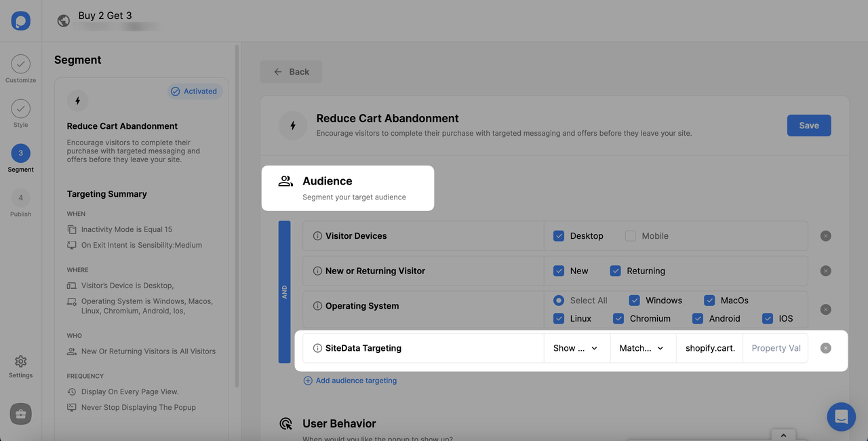Screen dimensions: 868x441
Task: Go to the Customize step
Action: click(20, 69)
